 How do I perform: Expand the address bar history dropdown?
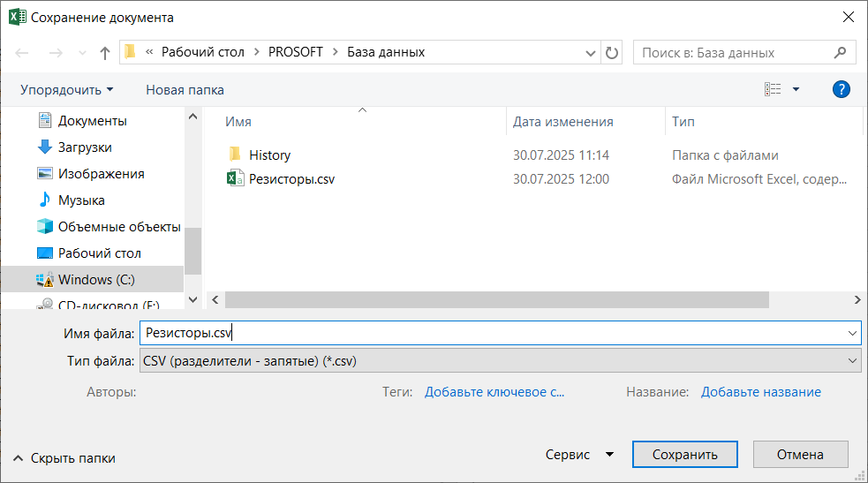(591, 53)
